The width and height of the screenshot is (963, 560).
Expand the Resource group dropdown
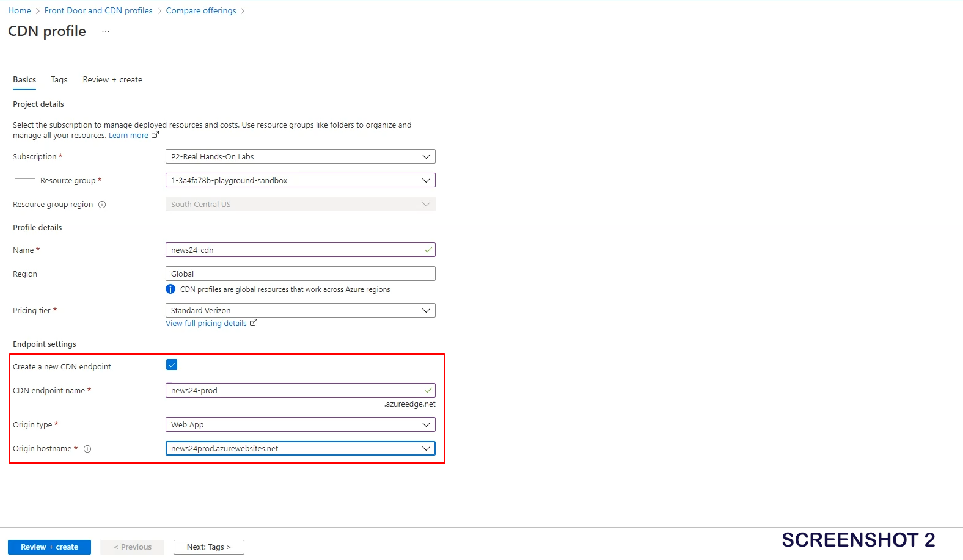click(x=300, y=180)
